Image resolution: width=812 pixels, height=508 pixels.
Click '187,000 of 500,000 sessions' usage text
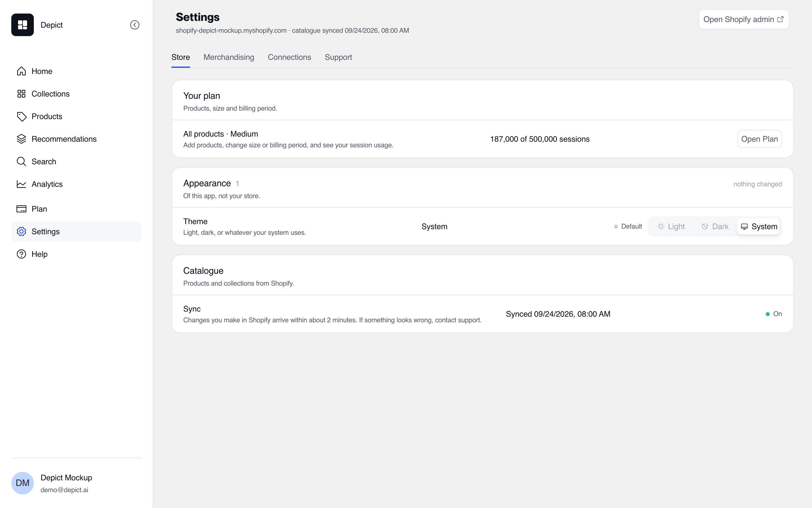coord(540,139)
